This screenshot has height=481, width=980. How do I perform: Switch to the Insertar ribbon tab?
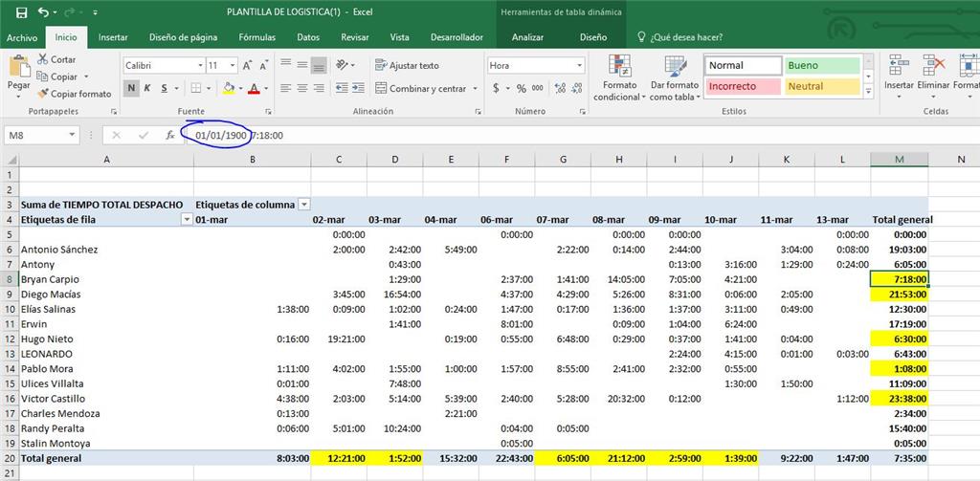coord(113,37)
